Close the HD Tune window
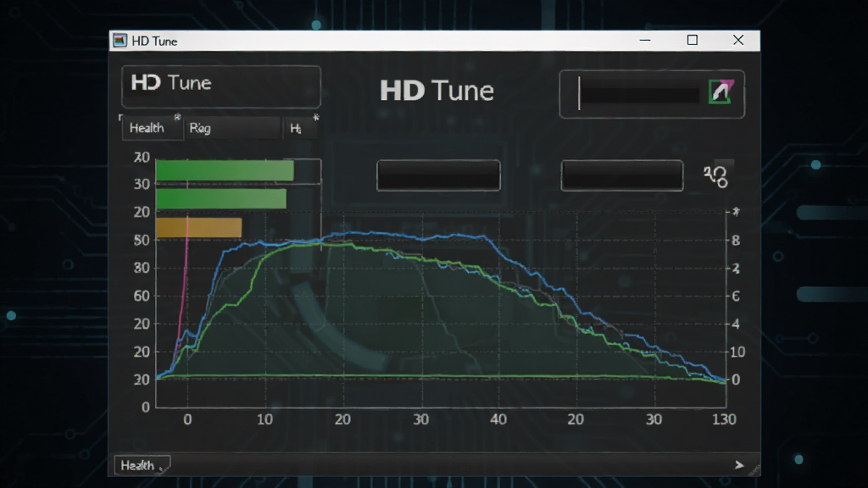Viewport: 868px width, 488px height. 738,41
